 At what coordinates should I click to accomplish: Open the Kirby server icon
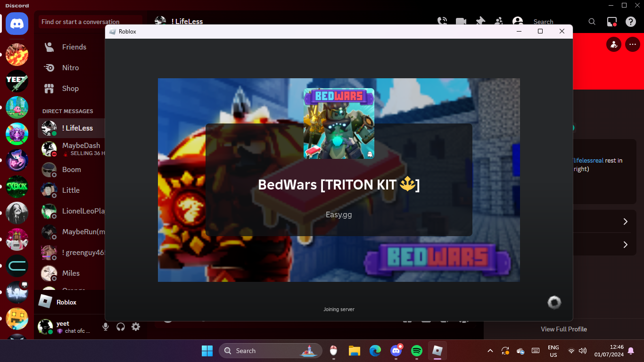pyautogui.click(x=17, y=107)
